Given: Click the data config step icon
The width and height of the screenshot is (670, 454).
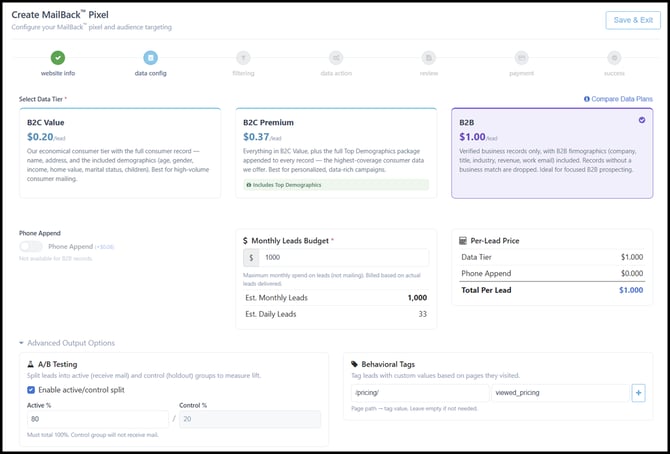Looking at the screenshot, I should pyautogui.click(x=150, y=58).
